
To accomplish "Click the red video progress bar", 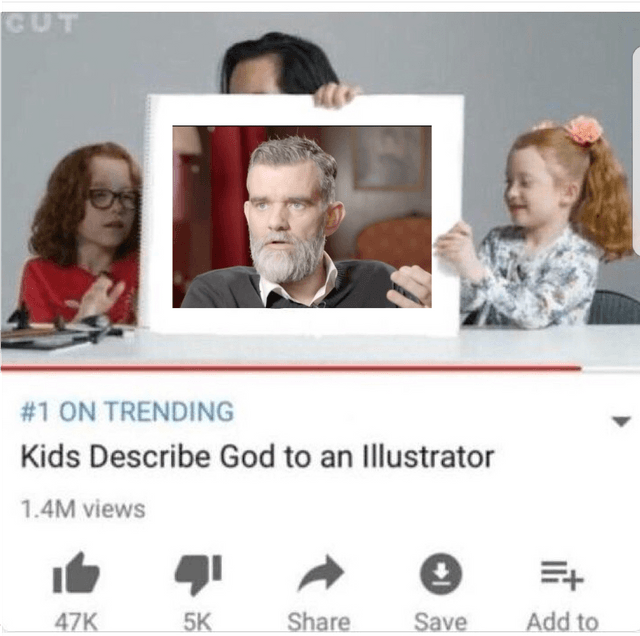I will coord(291,369).
